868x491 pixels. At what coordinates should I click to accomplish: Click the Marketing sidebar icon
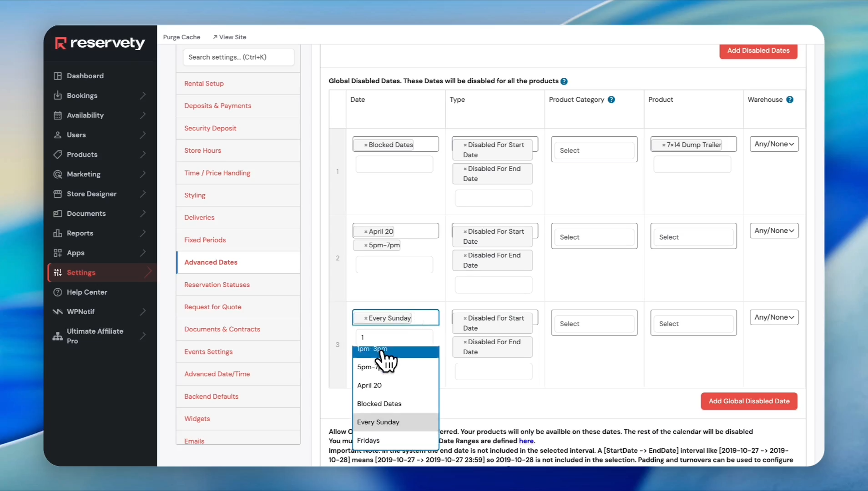[x=58, y=174]
